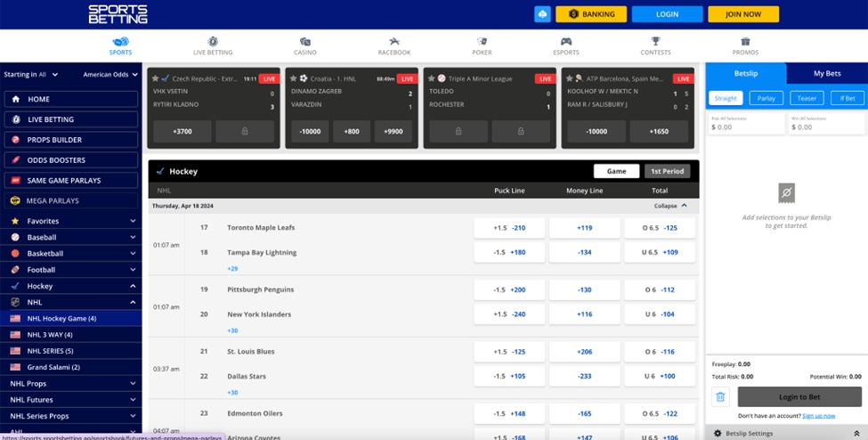Collapse the Thursday Apr 18 games list
Viewport: 868px width, 440px height.
(x=670, y=206)
